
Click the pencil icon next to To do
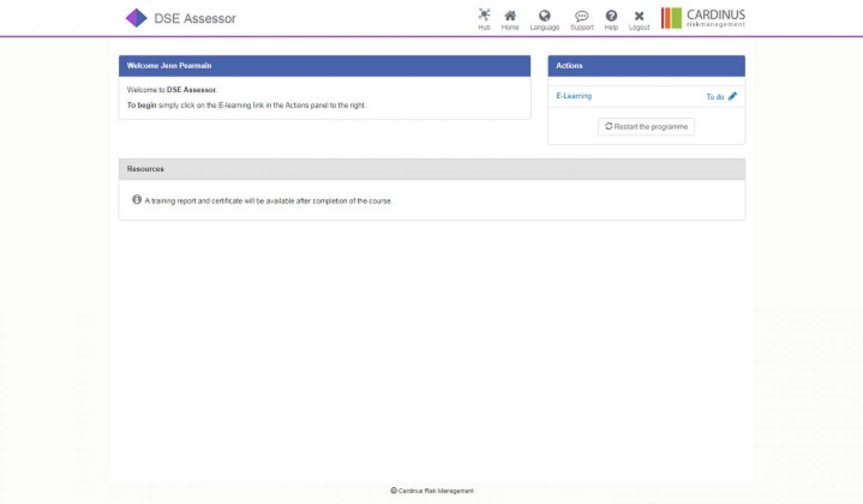(x=734, y=96)
